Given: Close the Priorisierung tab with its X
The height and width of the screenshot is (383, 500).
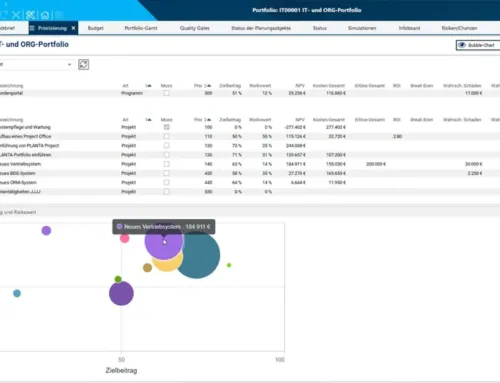Looking at the screenshot, I should (x=73, y=28).
